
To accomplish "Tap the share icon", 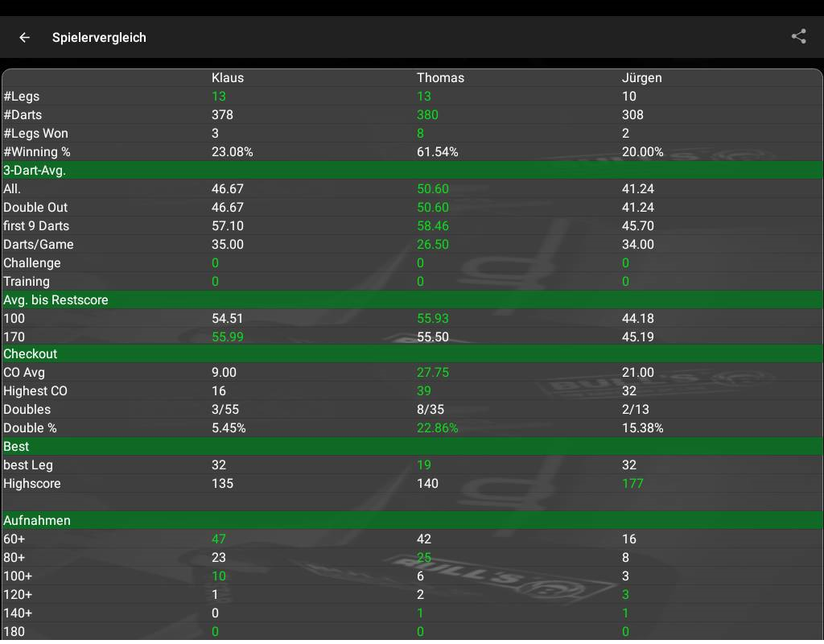I will tap(798, 36).
